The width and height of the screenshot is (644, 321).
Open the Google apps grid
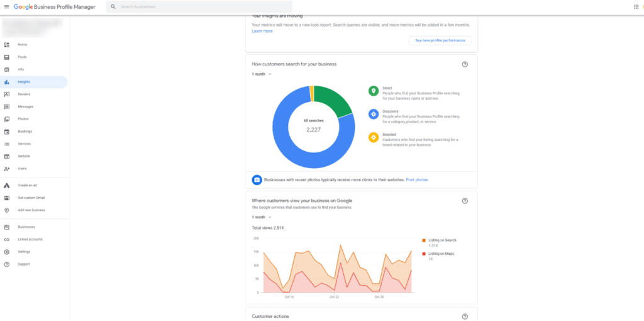636,6
